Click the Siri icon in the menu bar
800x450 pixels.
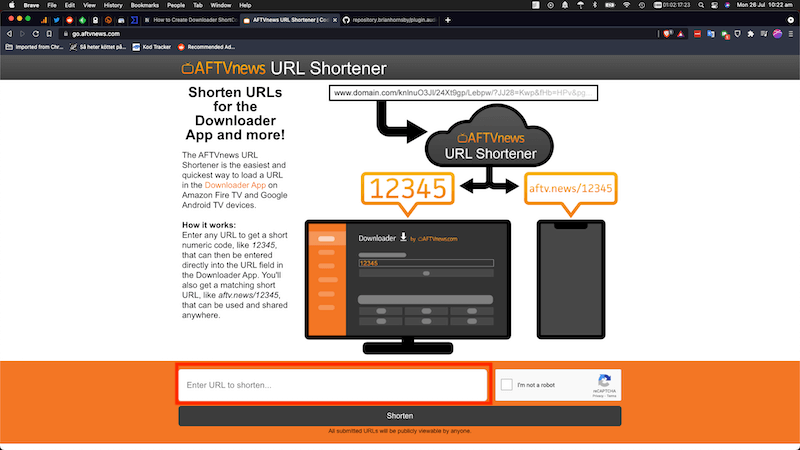point(727,5)
